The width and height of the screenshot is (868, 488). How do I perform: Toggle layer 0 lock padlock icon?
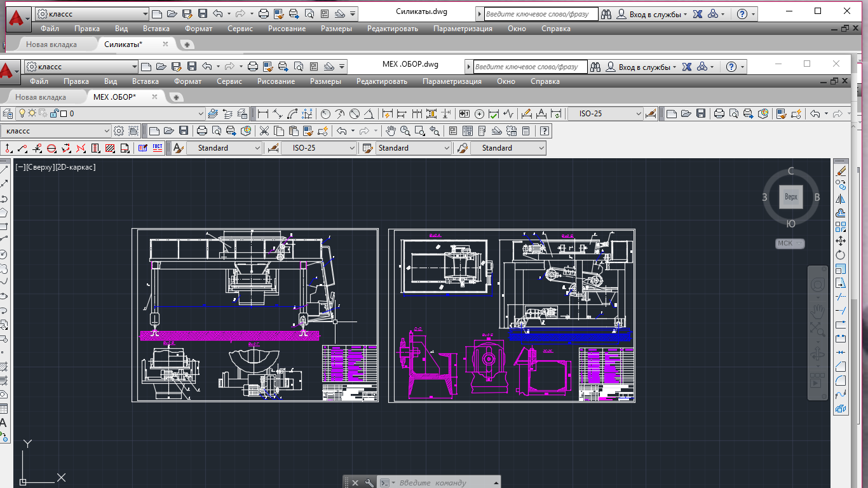[53, 114]
